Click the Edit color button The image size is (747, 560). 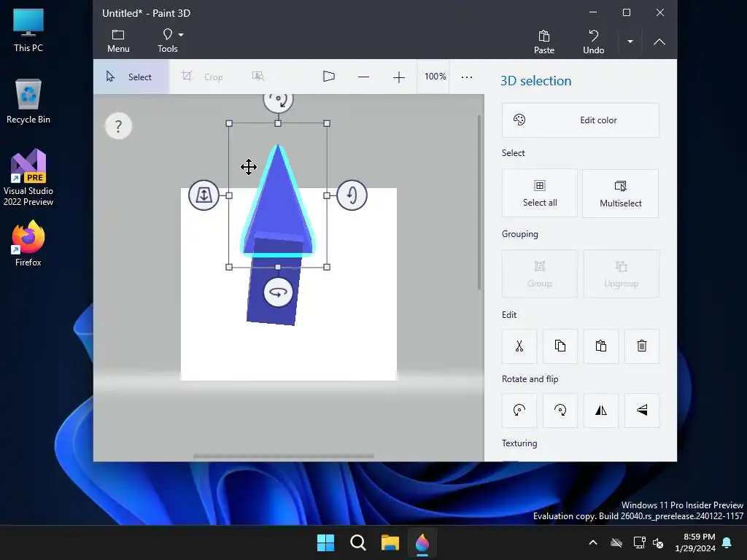click(581, 120)
